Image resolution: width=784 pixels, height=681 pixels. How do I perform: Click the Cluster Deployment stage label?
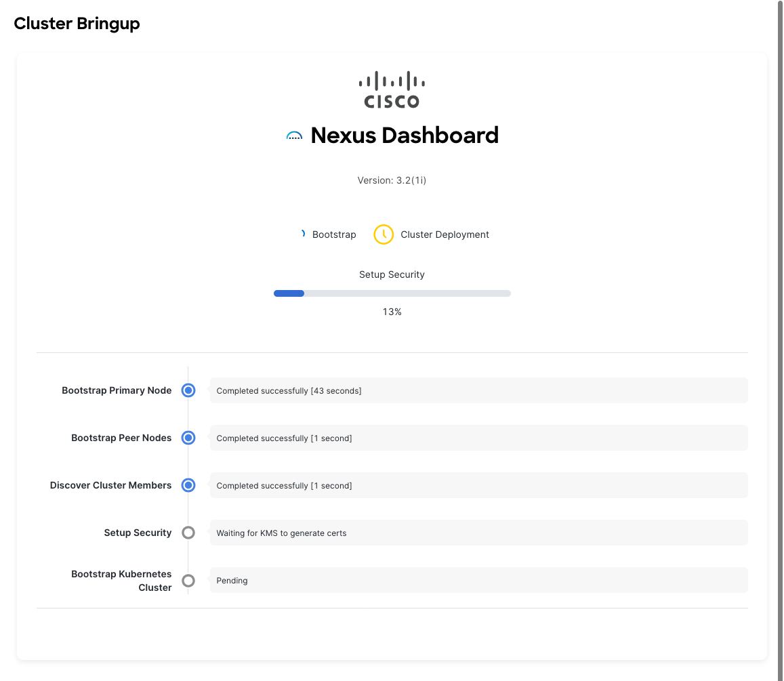[445, 234]
